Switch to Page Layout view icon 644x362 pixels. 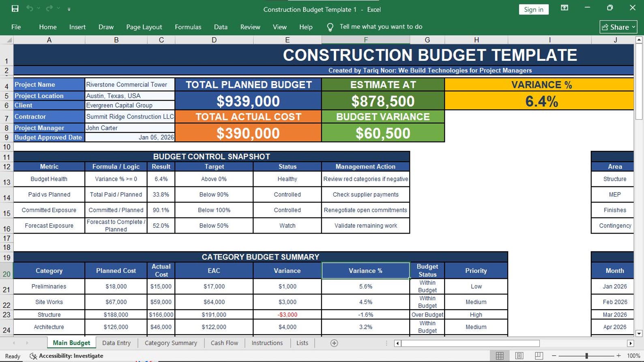(519, 356)
